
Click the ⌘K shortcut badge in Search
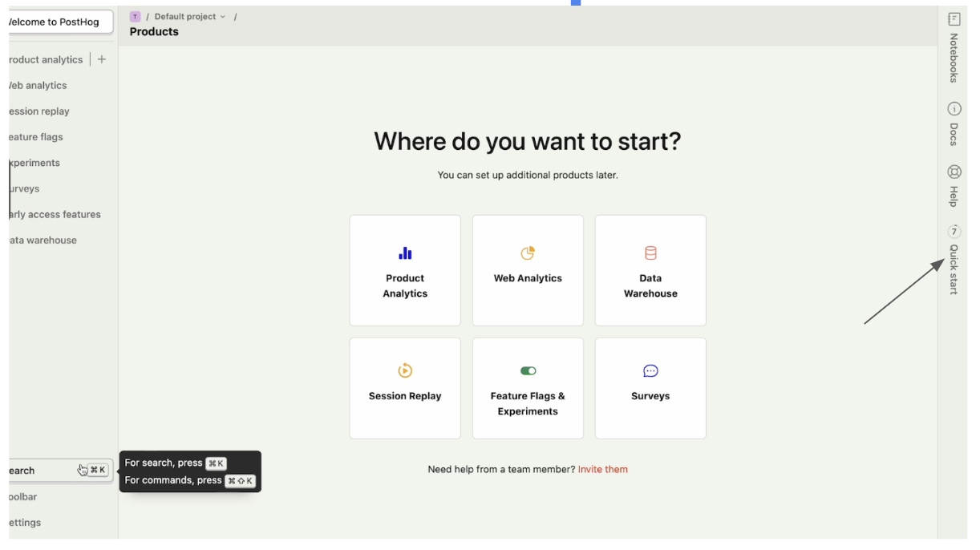coord(98,470)
